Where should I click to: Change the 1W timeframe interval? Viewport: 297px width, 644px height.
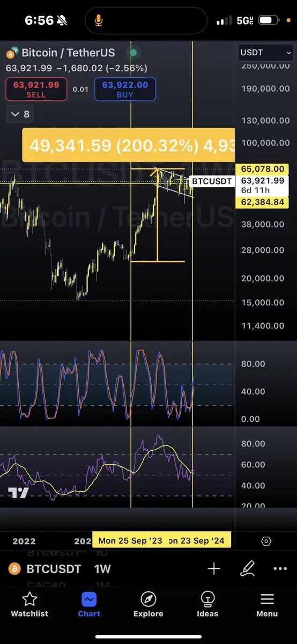[103, 569]
